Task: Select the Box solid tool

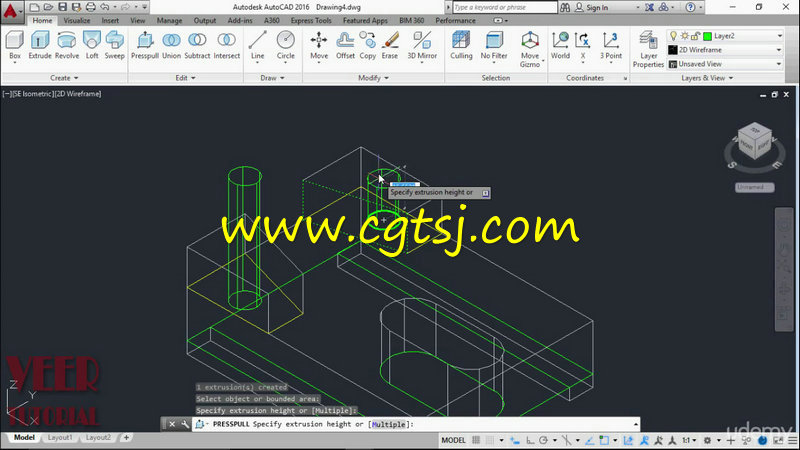Action: tap(15, 45)
